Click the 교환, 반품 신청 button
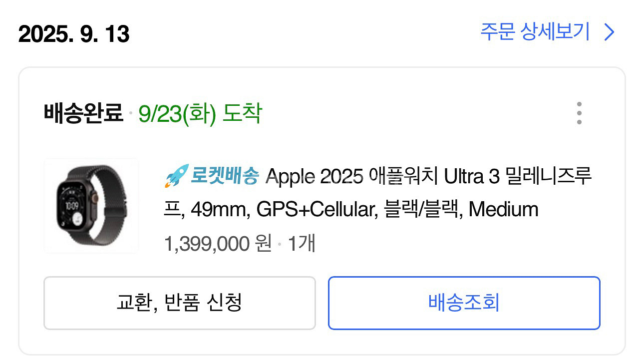644x364 pixels. click(x=180, y=303)
